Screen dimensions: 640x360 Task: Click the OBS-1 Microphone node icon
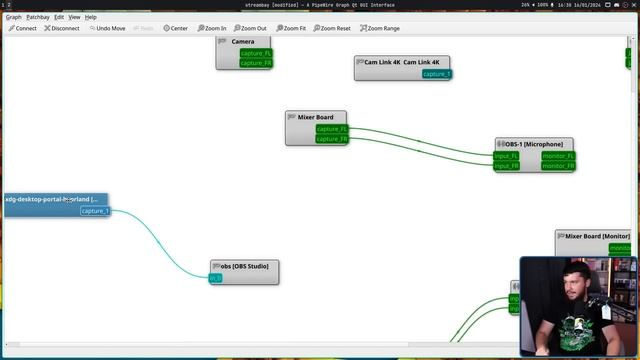click(x=501, y=144)
